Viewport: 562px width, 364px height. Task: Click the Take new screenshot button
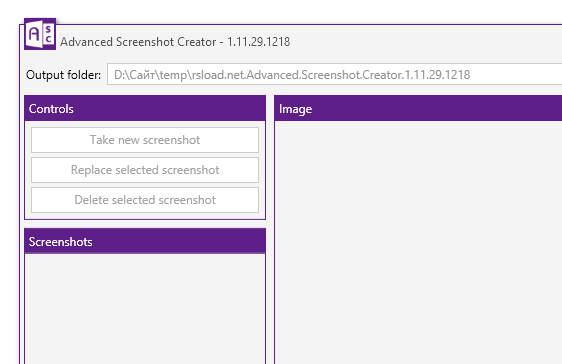[145, 140]
